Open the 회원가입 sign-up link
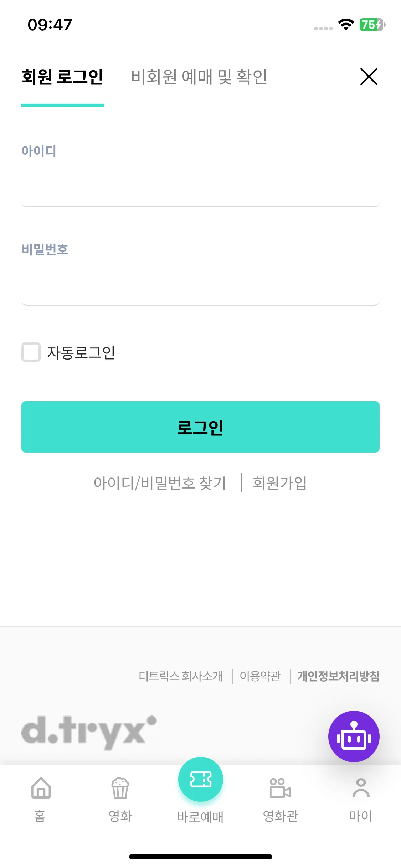Viewport: 401px width, 868px height. (x=280, y=483)
